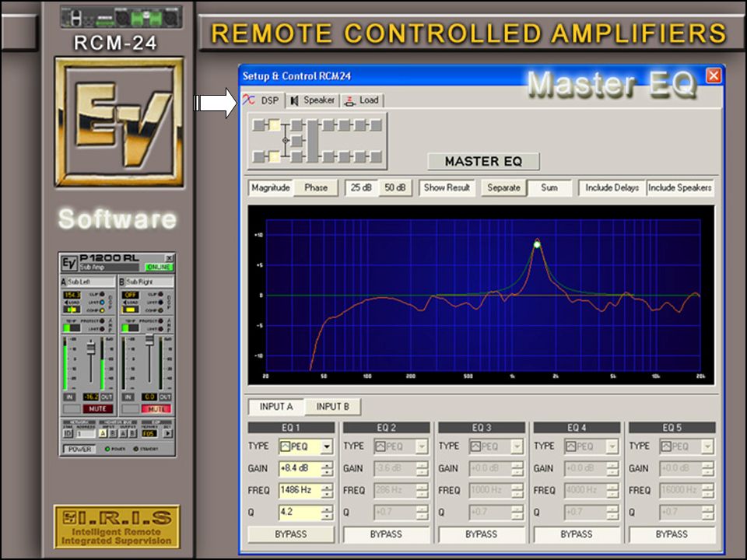This screenshot has width=747, height=560.
Task: Enable Separate curve view
Action: pos(503,187)
